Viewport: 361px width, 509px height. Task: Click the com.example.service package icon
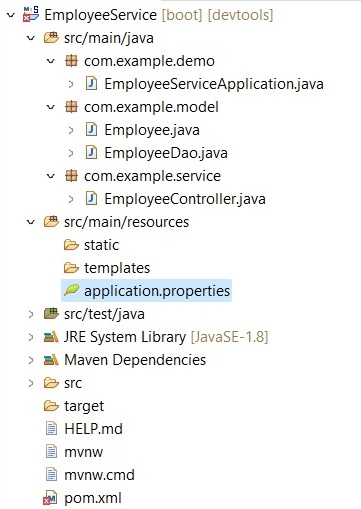pyautogui.click(x=71, y=176)
